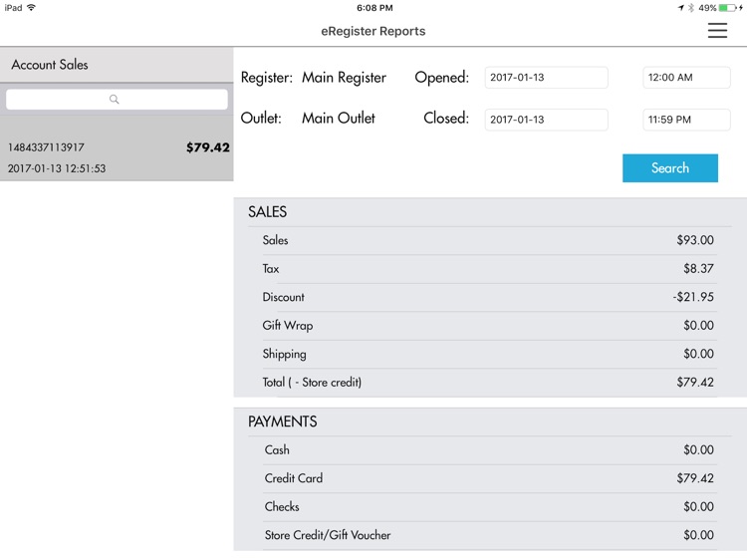Select the Closed date field 2017-01-13
Image resolution: width=747 pixels, height=560 pixels.
point(547,120)
